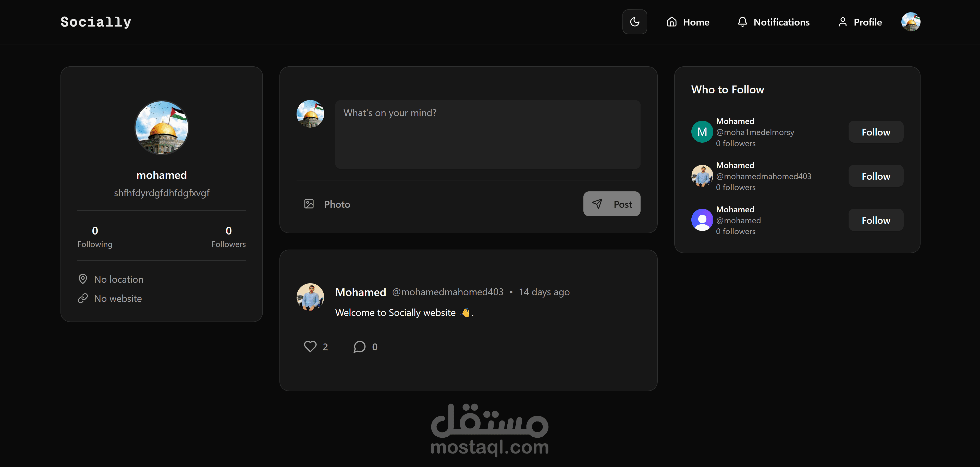Click the house icon beside Home
Screen dimensions: 980x467
point(672,22)
